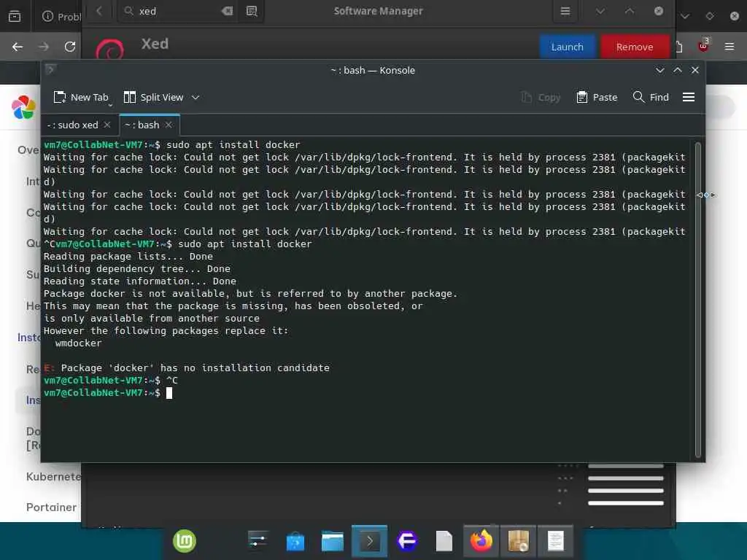Click the diamond icon in the Firefox title bar
Viewport: 747px width, 560px height.
[710, 16]
